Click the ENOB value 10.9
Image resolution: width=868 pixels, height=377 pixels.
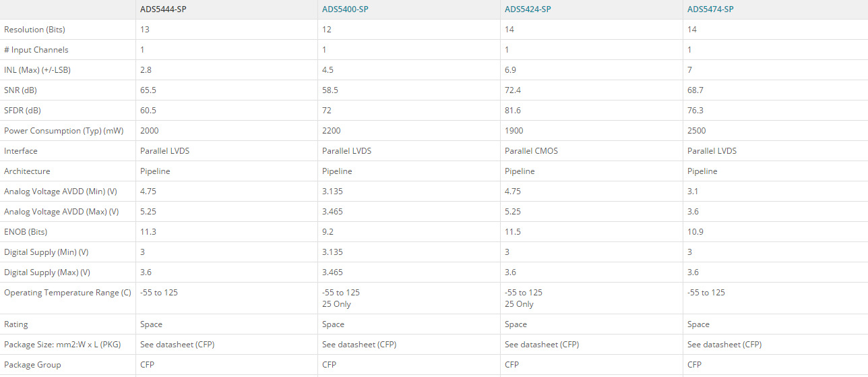coord(695,232)
